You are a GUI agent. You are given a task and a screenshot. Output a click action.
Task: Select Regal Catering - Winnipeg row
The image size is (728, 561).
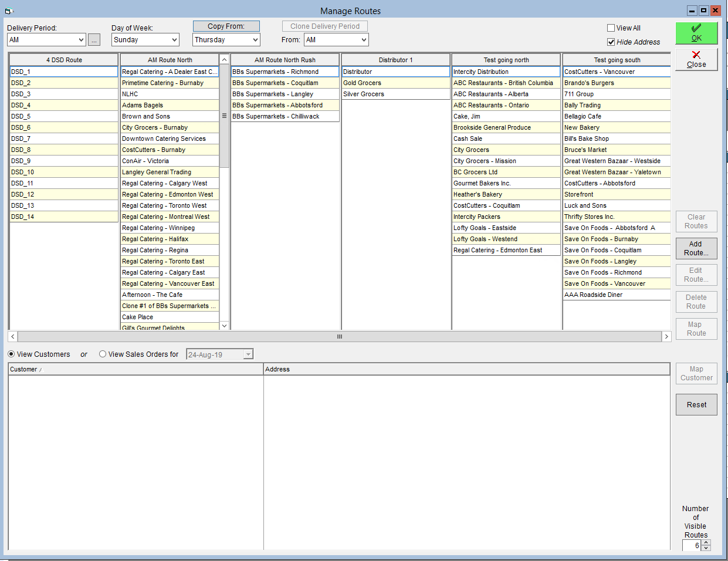pyautogui.click(x=170, y=228)
